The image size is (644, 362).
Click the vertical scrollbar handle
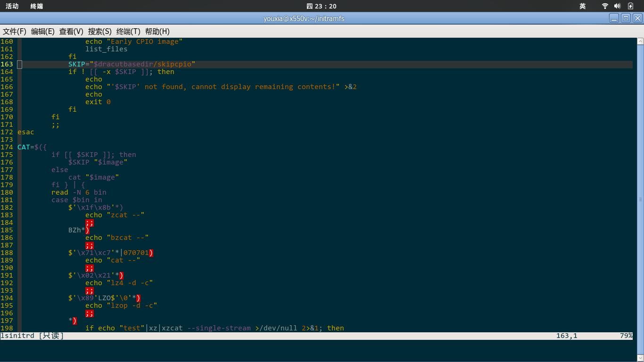pyautogui.click(x=640, y=199)
